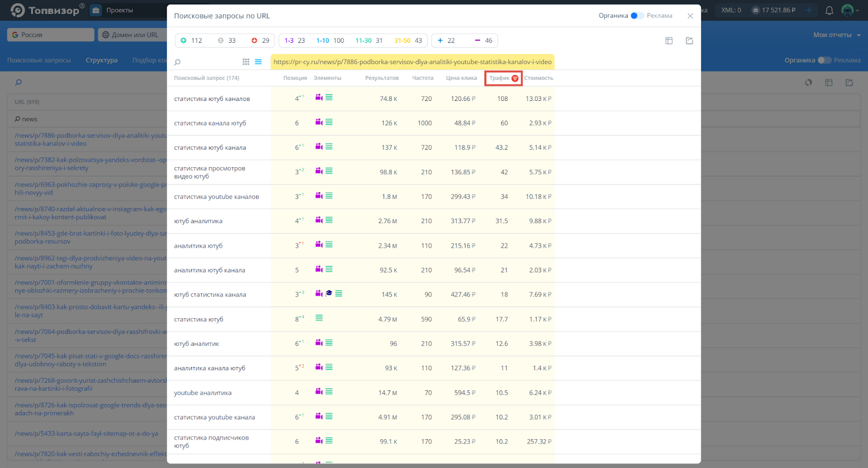
Task: Click video icon in 'youtube аналитика' row
Action: [319, 391]
